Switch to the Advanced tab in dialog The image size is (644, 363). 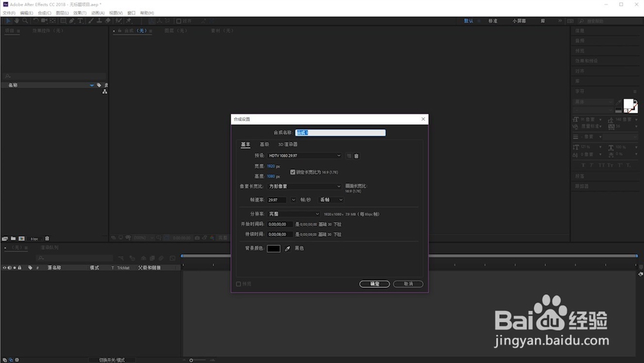pos(264,144)
